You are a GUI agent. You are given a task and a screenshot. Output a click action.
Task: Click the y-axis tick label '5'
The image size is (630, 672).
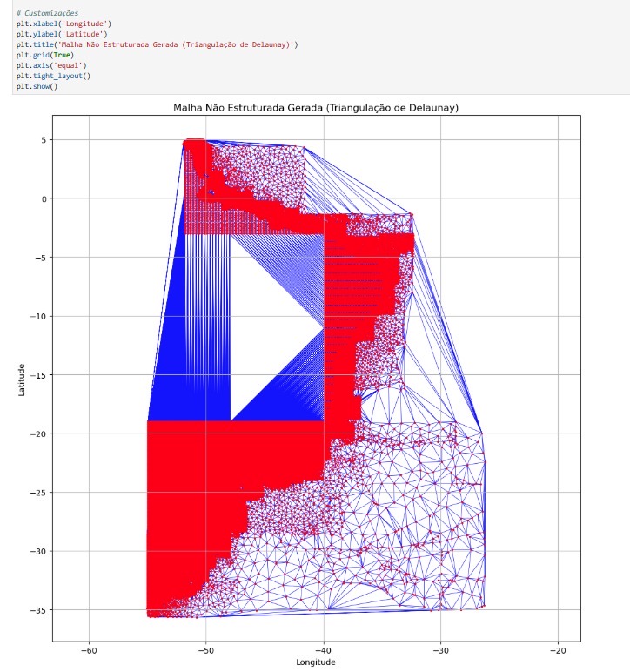point(44,140)
